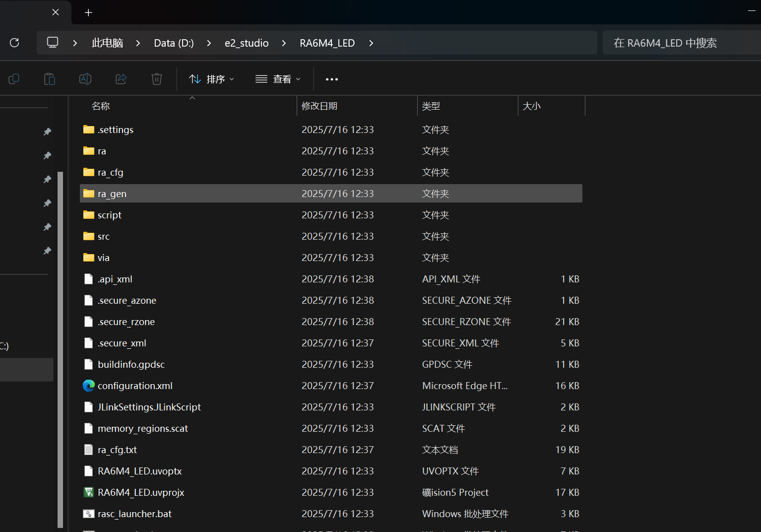
Task: Click the search box 在 RA6M4_LED 中搜索
Action: click(682, 43)
